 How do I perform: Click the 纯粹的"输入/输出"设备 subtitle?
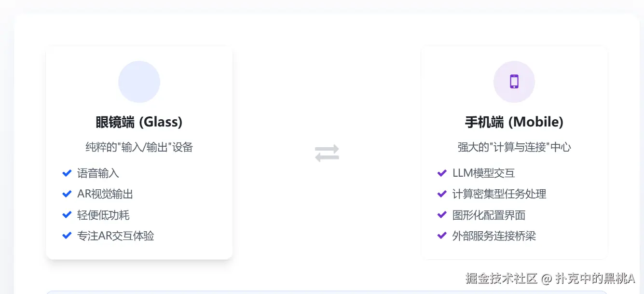tap(139, 147)
